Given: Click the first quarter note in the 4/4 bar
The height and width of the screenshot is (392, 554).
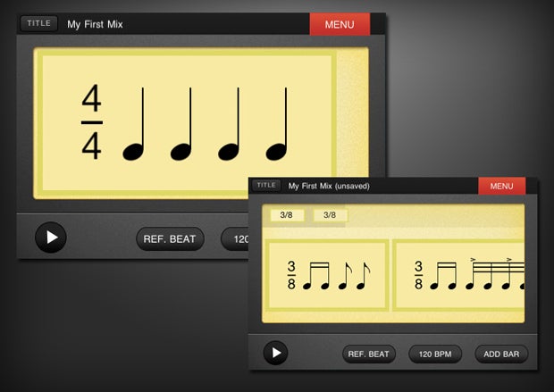Looking at the screenshot, I should tap(134, 123).
